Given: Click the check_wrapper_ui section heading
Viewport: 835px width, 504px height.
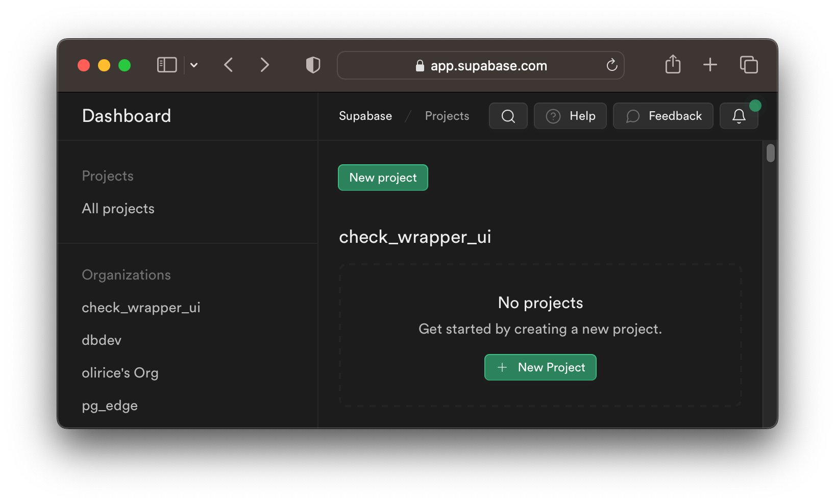Looking at the screenshot, I should pos(415,237).
